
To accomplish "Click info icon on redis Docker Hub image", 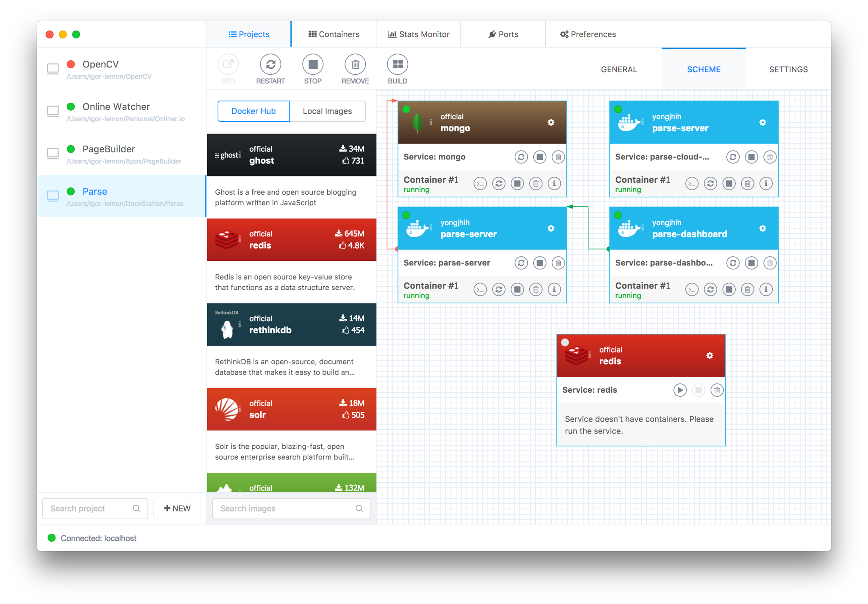I will point(240,239).
